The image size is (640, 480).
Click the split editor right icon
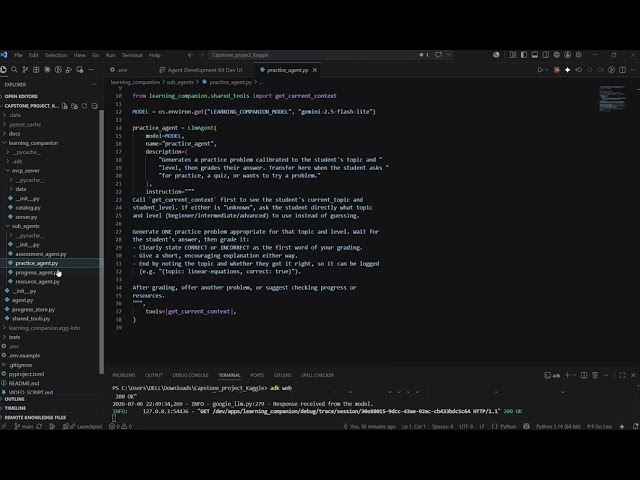[622, 70]
